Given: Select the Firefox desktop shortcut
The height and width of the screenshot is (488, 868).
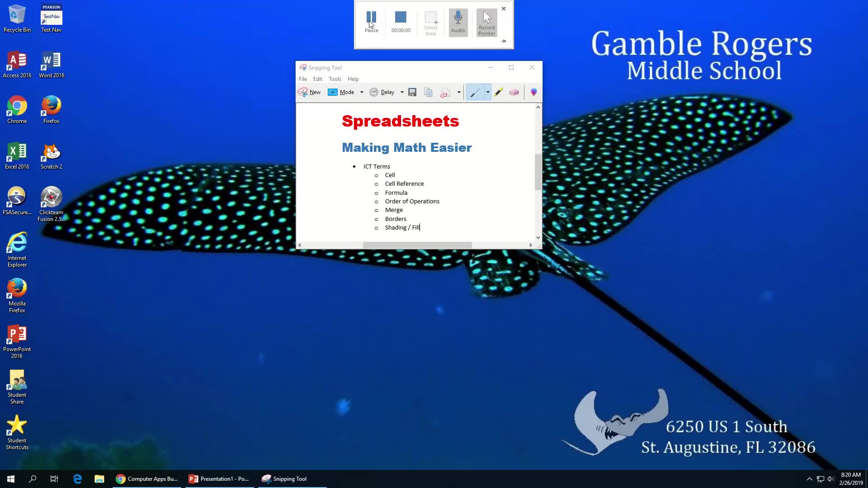Looking at the screenshot, I should tap(52, 110).
